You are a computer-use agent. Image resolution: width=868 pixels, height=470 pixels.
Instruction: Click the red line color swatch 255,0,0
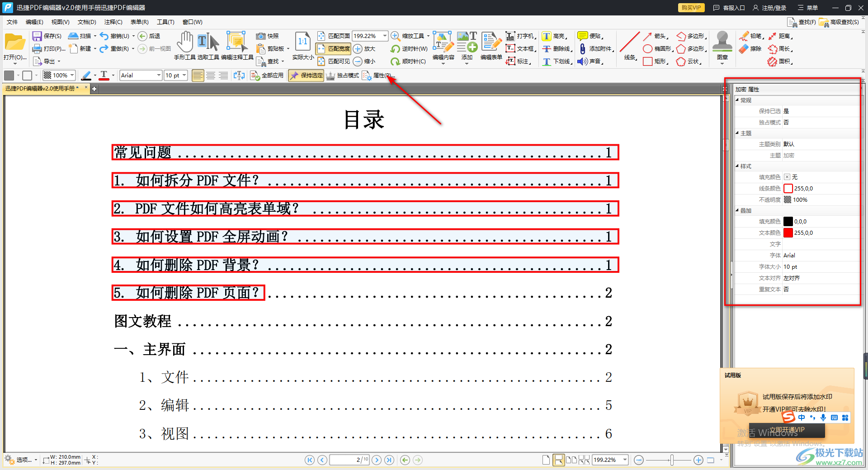(x=788, y=189)
